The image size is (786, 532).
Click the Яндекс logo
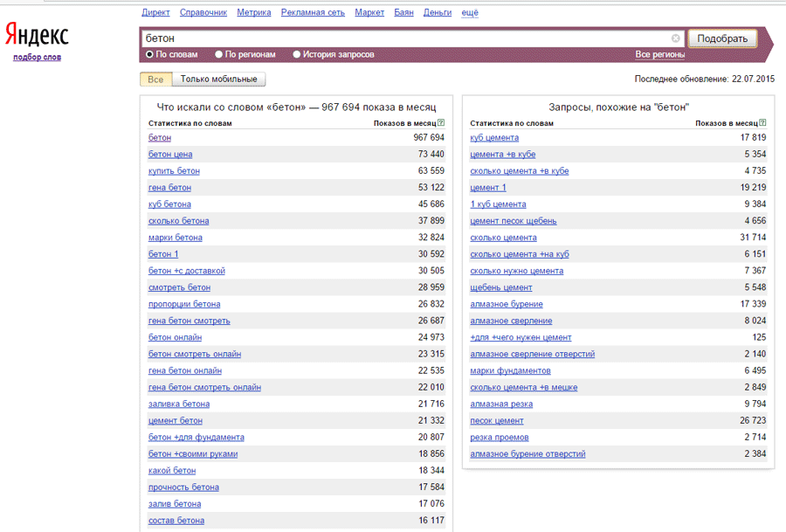pyautogui.click(x=37, y=35)
